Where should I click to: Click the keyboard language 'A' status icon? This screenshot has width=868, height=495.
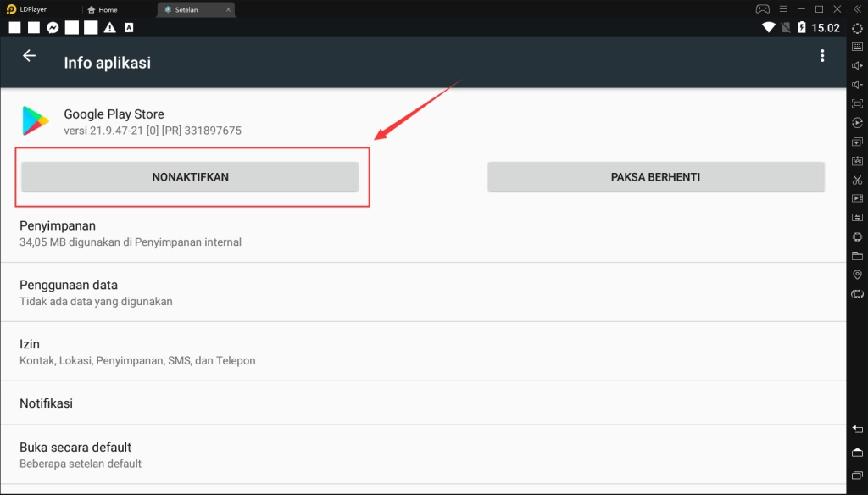click(129, 28)
